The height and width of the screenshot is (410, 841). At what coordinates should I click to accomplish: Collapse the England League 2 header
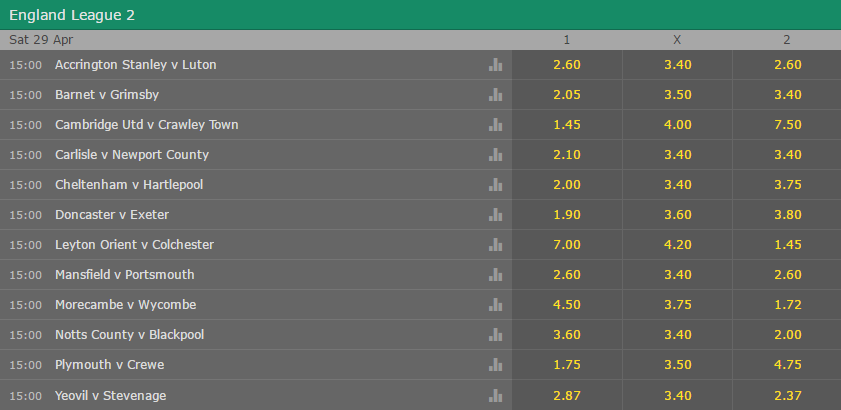pyautogui.click(x=420, y=15)
